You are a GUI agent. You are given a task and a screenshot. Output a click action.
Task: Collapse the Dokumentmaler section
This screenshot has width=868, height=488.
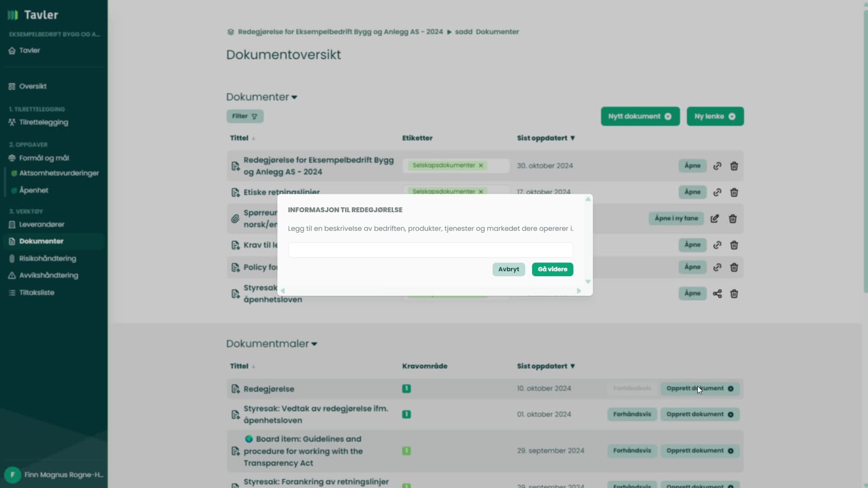coord(314,344)
